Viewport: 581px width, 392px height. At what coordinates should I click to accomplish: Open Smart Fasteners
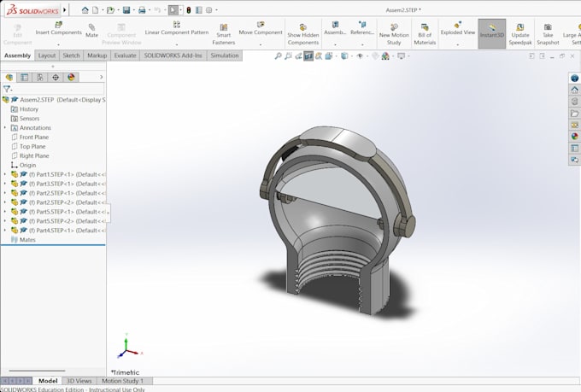(224, 34)
